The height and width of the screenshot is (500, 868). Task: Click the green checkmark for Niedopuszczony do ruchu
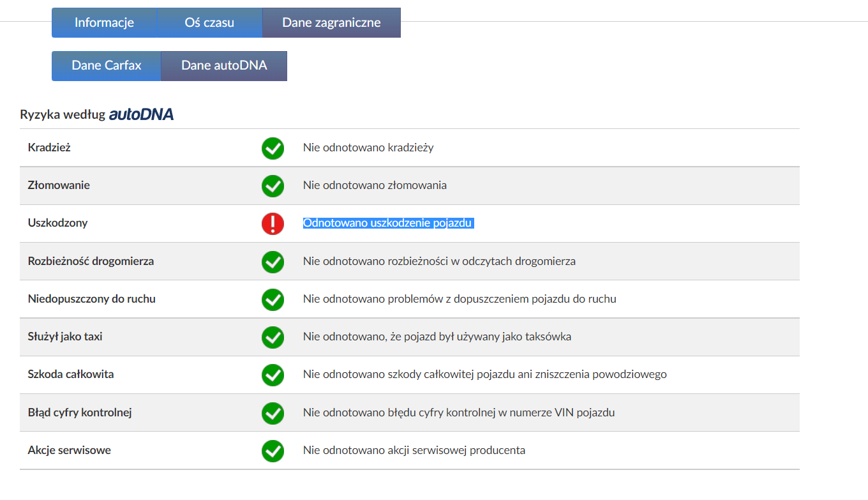click(x=273, y=299)
